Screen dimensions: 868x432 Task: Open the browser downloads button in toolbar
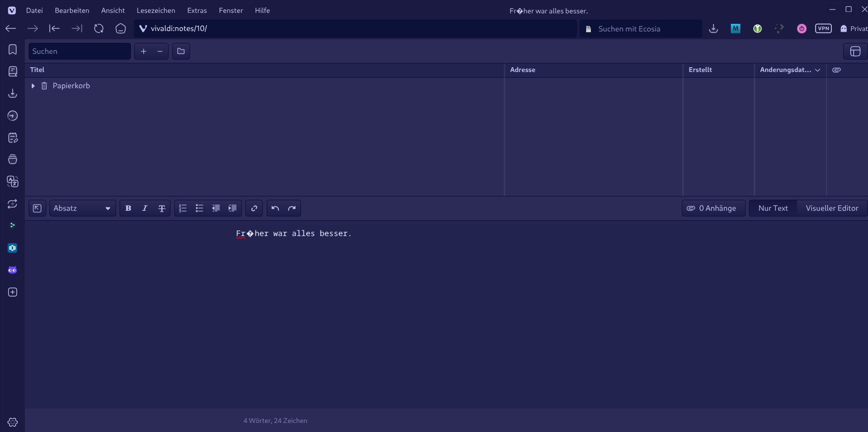coord(713,29)
